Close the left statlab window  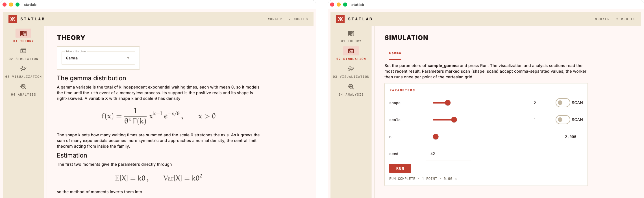click(x=5, y=5)
